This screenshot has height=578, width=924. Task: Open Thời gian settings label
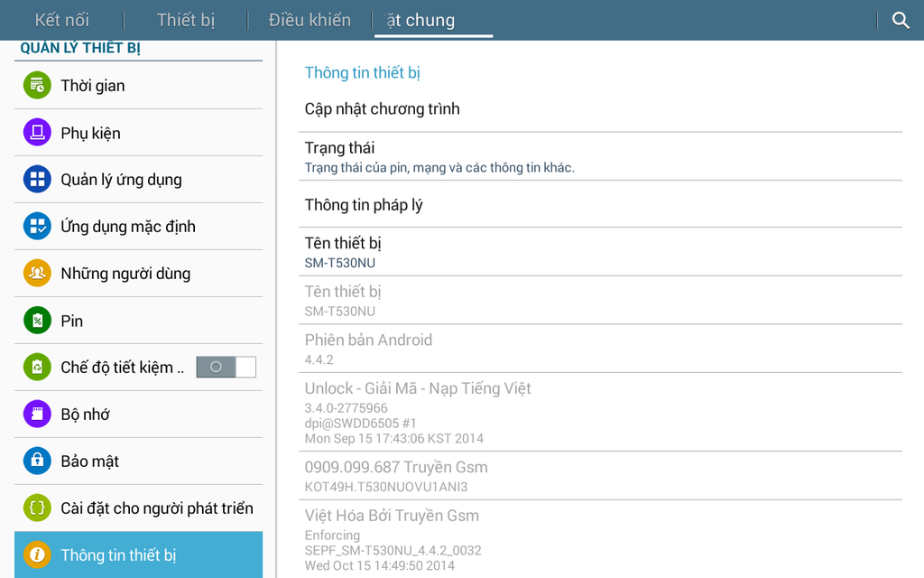[x=93, y=86]
